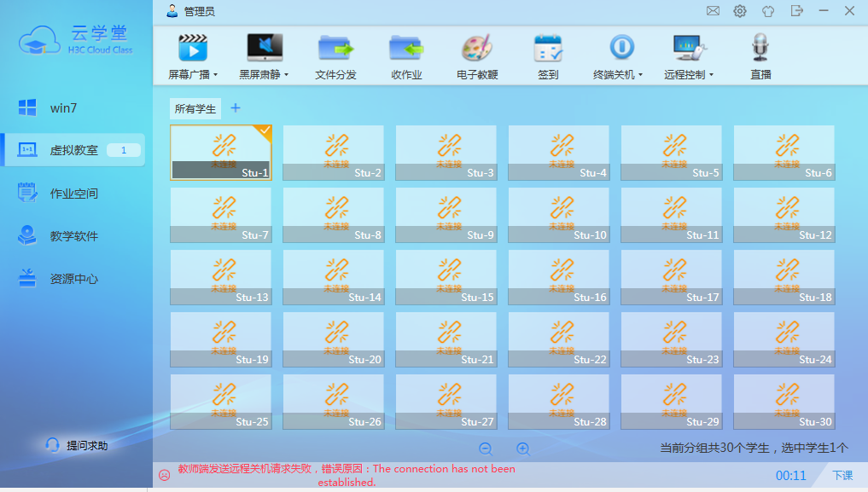Collect homework with 收作业 icon
868x492 pixels.
[406, 48]
